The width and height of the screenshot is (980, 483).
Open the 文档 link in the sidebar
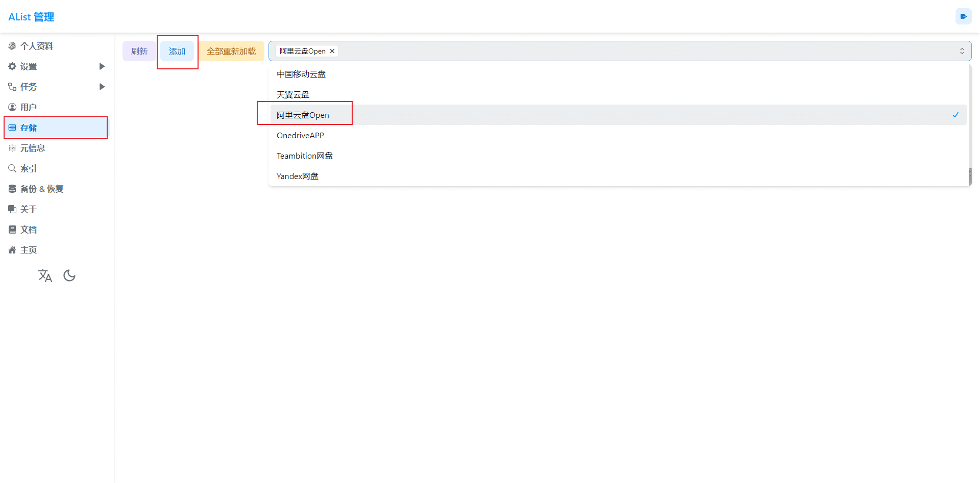(57, 230)
